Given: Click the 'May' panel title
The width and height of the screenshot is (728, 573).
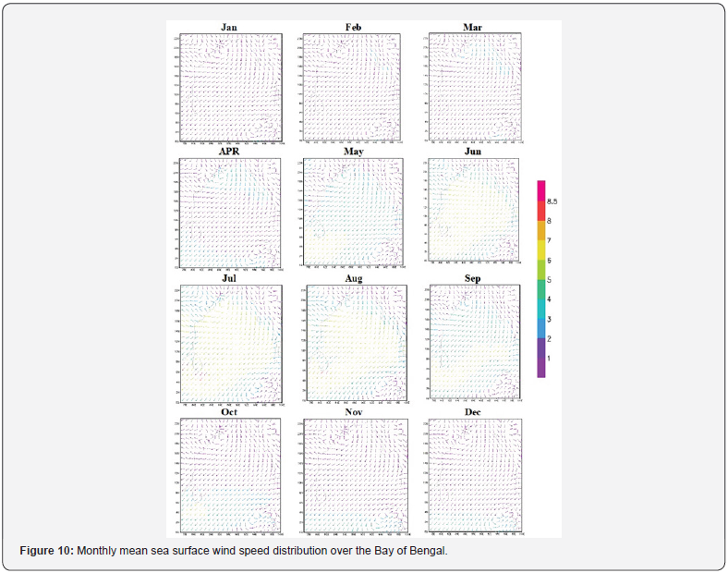Looking at the screenshot, I should click(x=354, y=152).
